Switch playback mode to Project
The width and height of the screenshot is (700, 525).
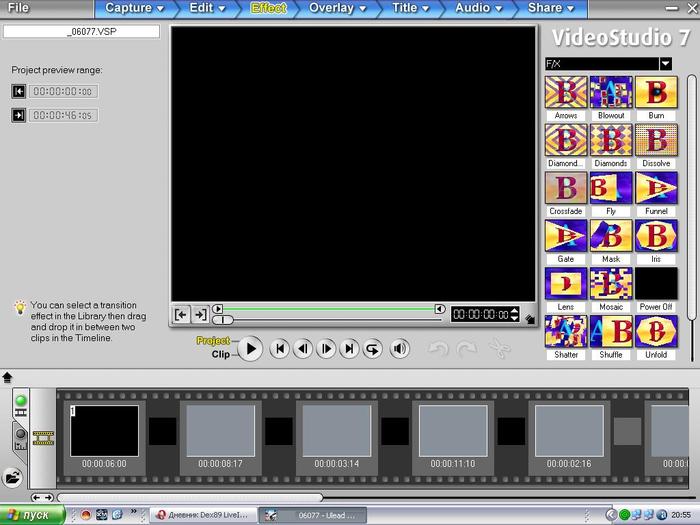(213, 341)
